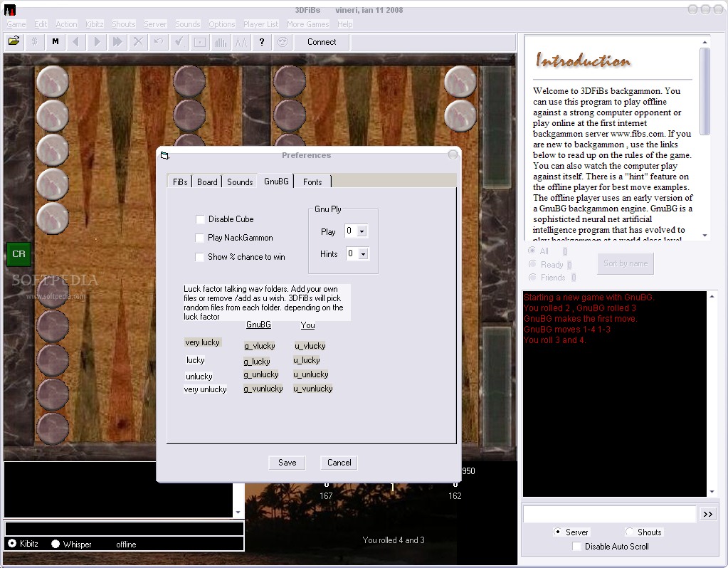Click the g_vlucky folder link
Viewport: 728px width, 568px height.
coord(260,346)
